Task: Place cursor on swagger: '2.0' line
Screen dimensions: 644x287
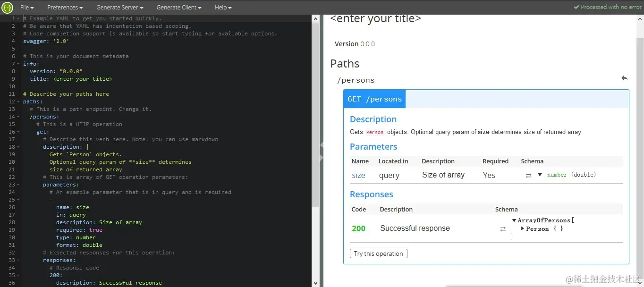Action: (46, 41)
